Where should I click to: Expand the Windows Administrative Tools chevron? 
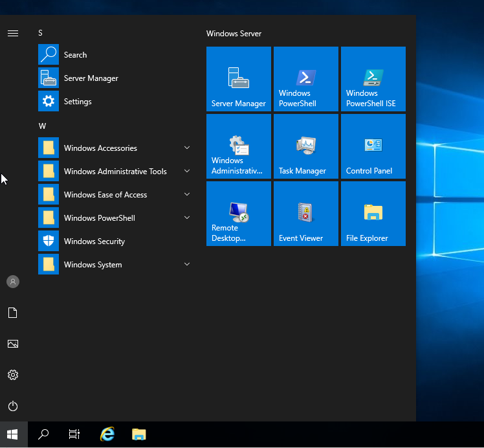(x=187, y=171)
